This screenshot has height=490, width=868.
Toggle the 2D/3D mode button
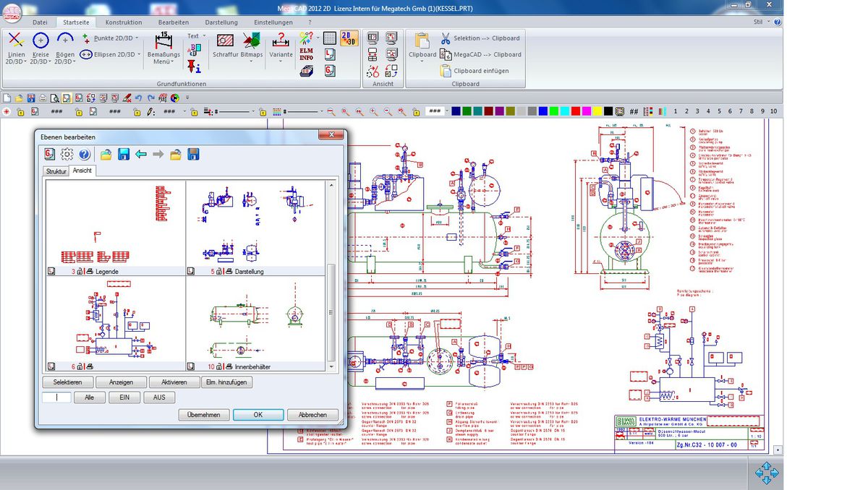pos(349,38)
